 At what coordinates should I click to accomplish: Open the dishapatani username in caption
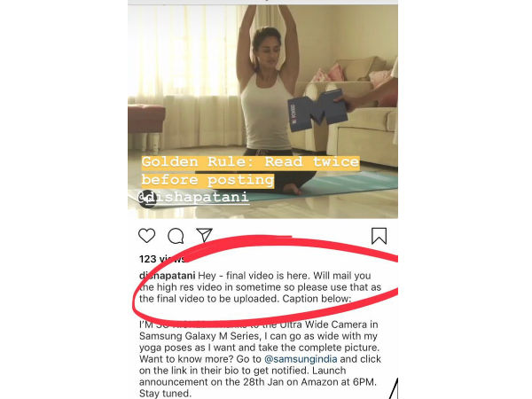click(x=167, y=276)
